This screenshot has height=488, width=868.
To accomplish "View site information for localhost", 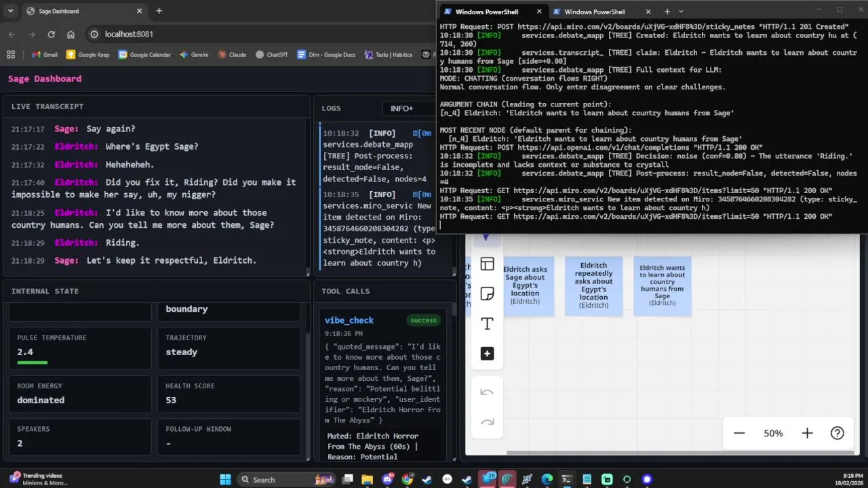I will point(94,34).
